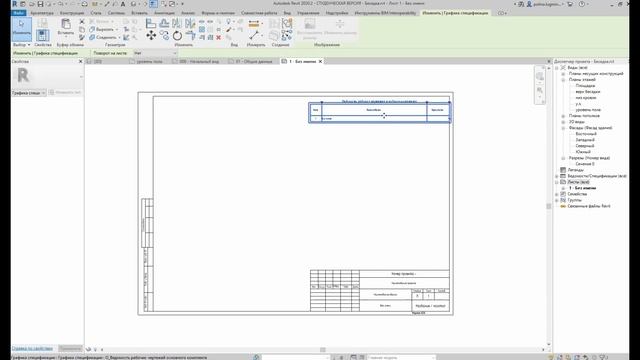The width and height of the screenshot is (640, 360).
Task: Expand the Groups node in the Project Browser
Action: pyautogui.click(x=557, y=200)
